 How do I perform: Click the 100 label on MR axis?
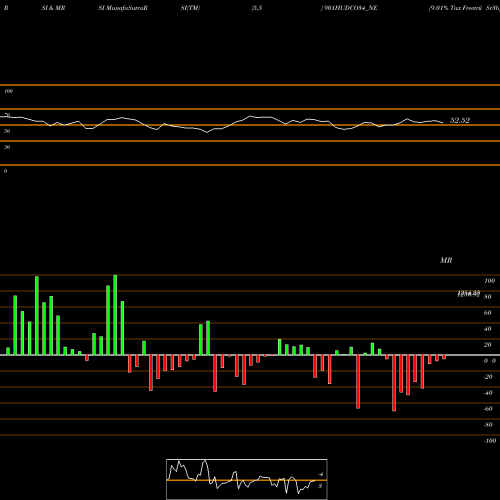[489, 281]
